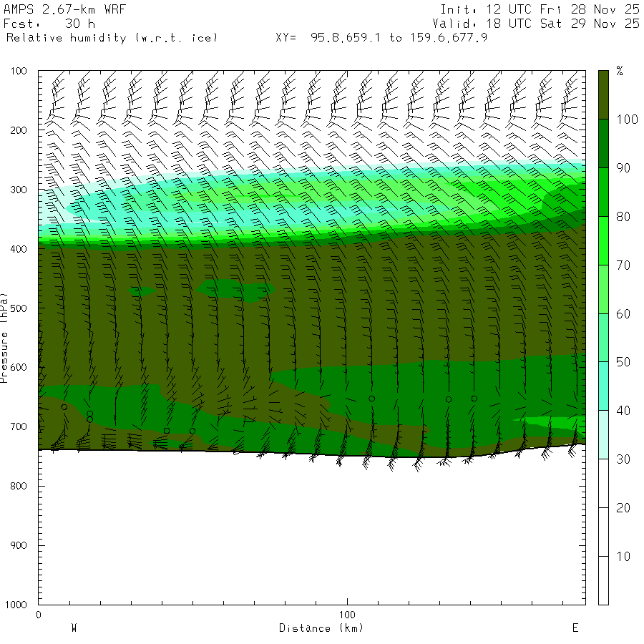Click the colorbar '10' value label
The width and height of the screenshot is (644, 644).
coord(623,557)
